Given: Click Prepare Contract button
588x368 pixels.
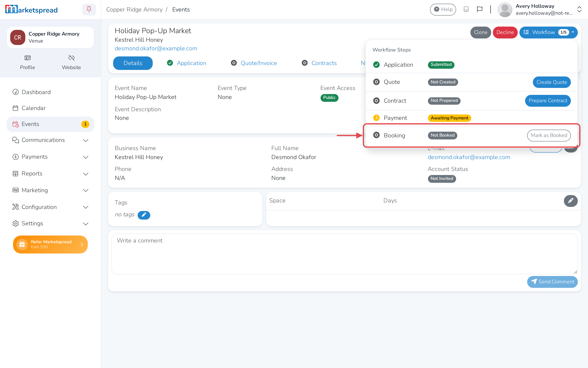Looking at the screenshot, I should pos(548,101).
